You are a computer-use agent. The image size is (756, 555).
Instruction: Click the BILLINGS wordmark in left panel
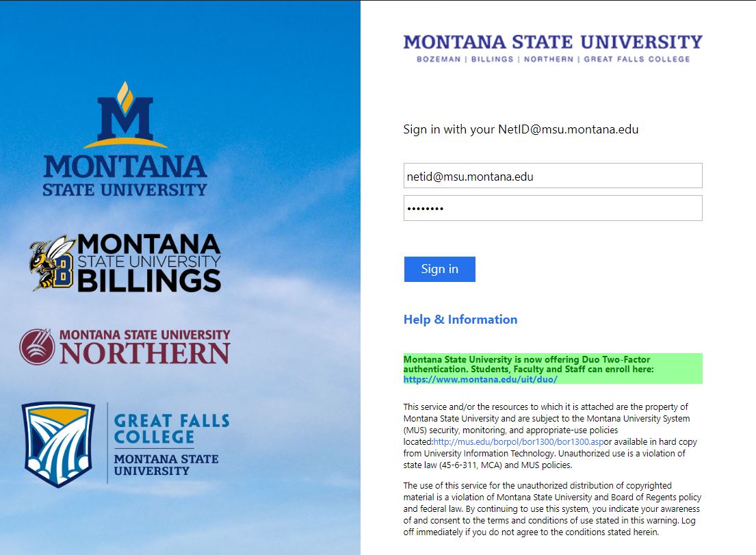pyautogui.click(x=148, y=281)
